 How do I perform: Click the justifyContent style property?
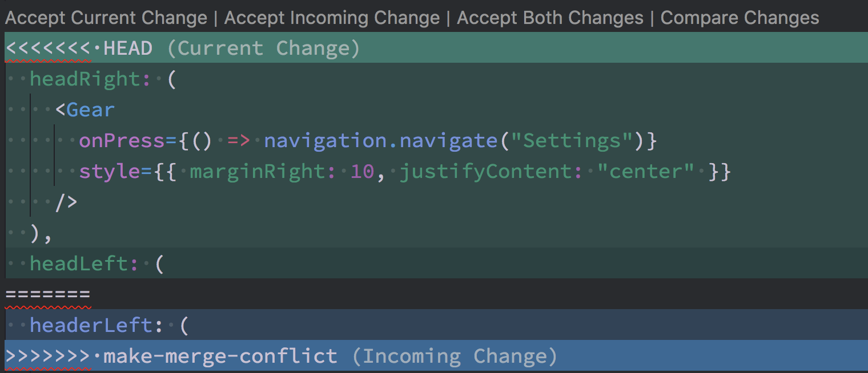[x=487, y=171]
